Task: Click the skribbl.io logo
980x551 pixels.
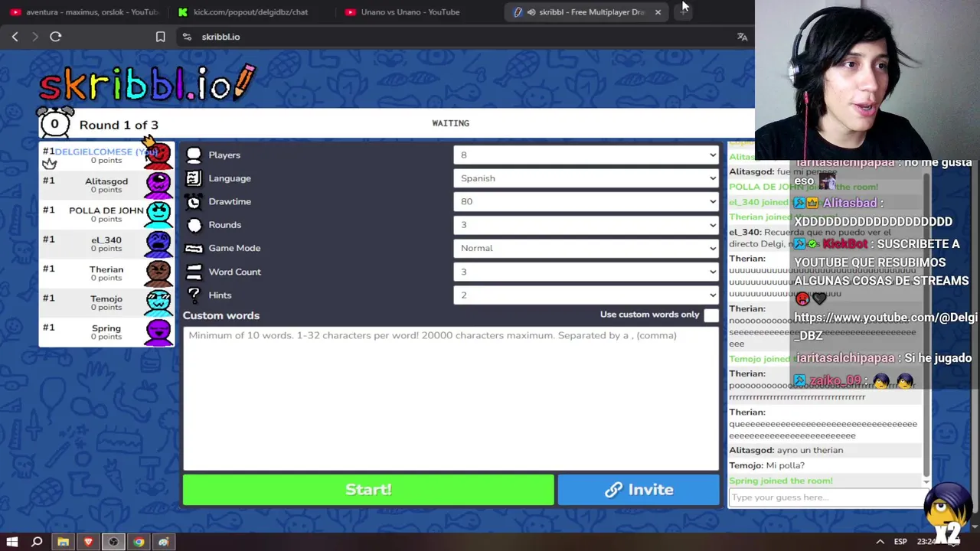Action: (x=147, y=83)
